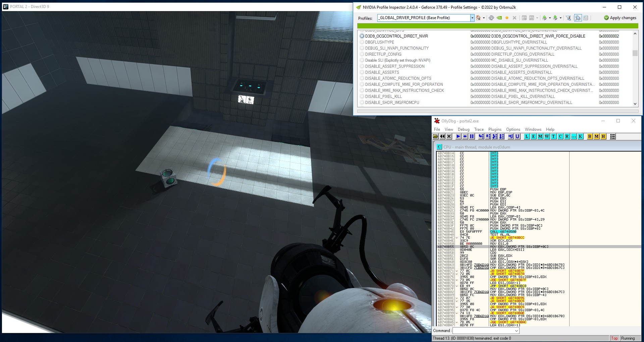
Task: Click the Step over icon in OllyDbg
Action: click(x=488, y=136)
